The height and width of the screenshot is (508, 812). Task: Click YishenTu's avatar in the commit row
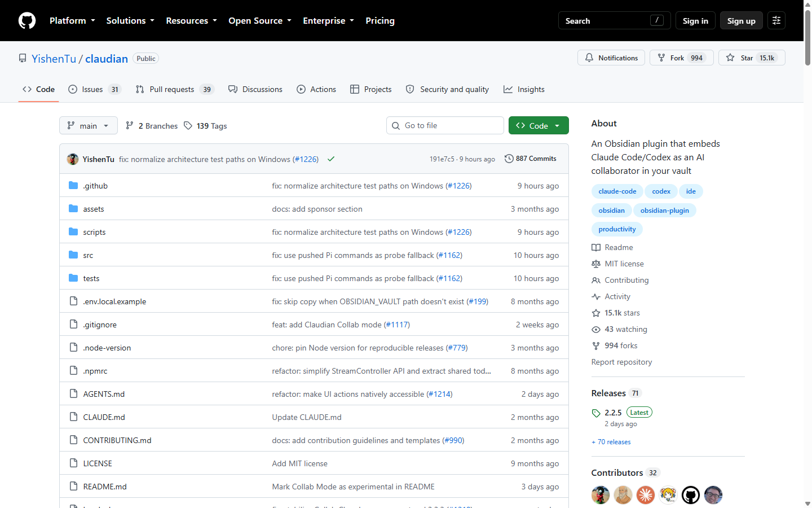tap(73, 159)
